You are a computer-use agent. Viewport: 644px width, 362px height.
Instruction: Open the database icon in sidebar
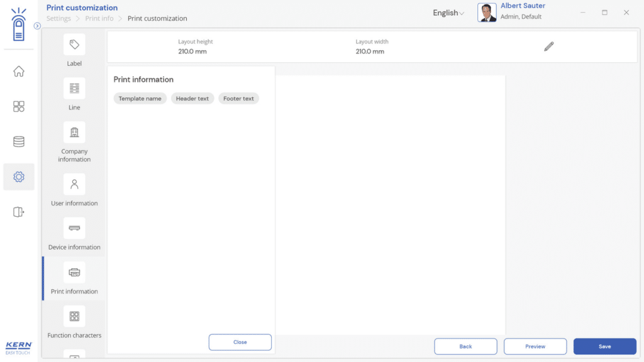click(19, 142)
